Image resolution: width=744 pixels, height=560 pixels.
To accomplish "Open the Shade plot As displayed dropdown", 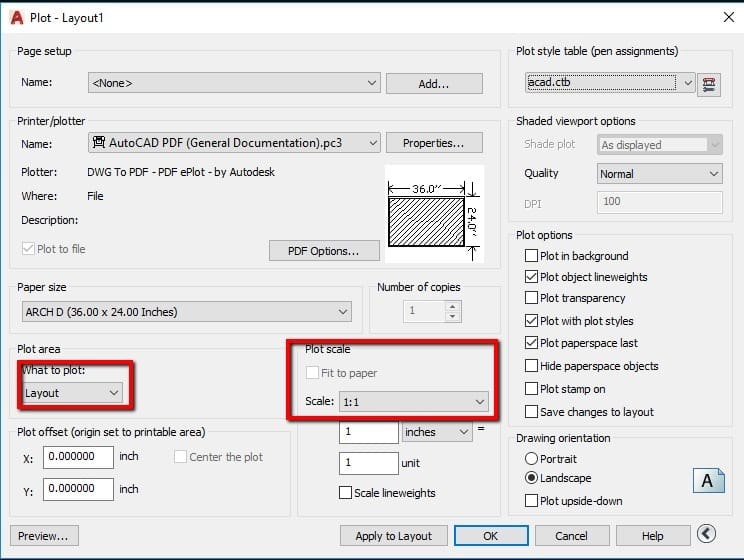I will coord(660,145).
